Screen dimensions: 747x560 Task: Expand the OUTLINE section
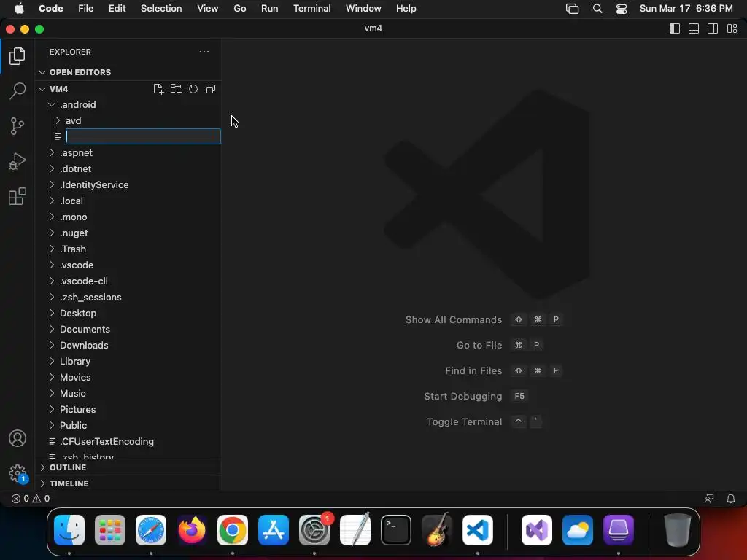pos(128,467)
